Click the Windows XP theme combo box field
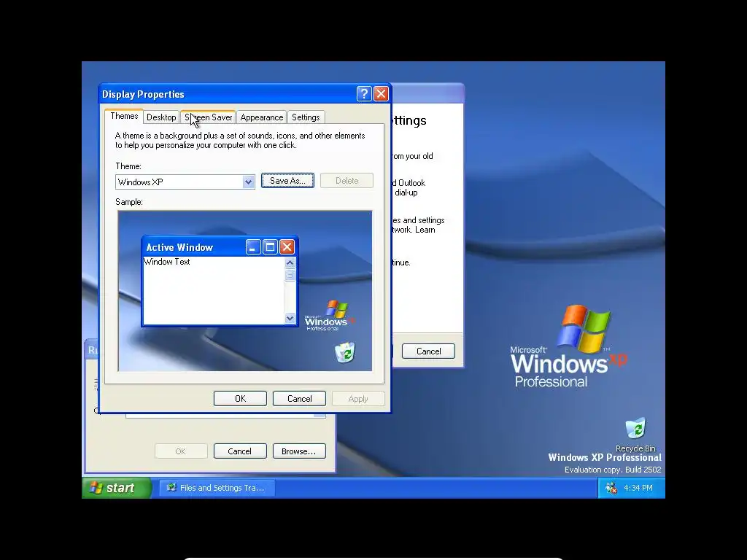The height and width of the screenshot is (560, 747). coord(185,182)
